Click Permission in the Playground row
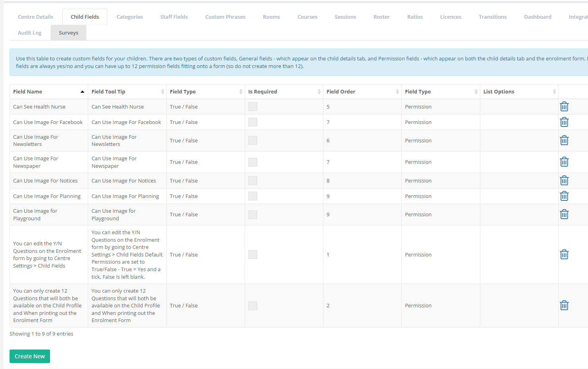 tap(418, 214)
